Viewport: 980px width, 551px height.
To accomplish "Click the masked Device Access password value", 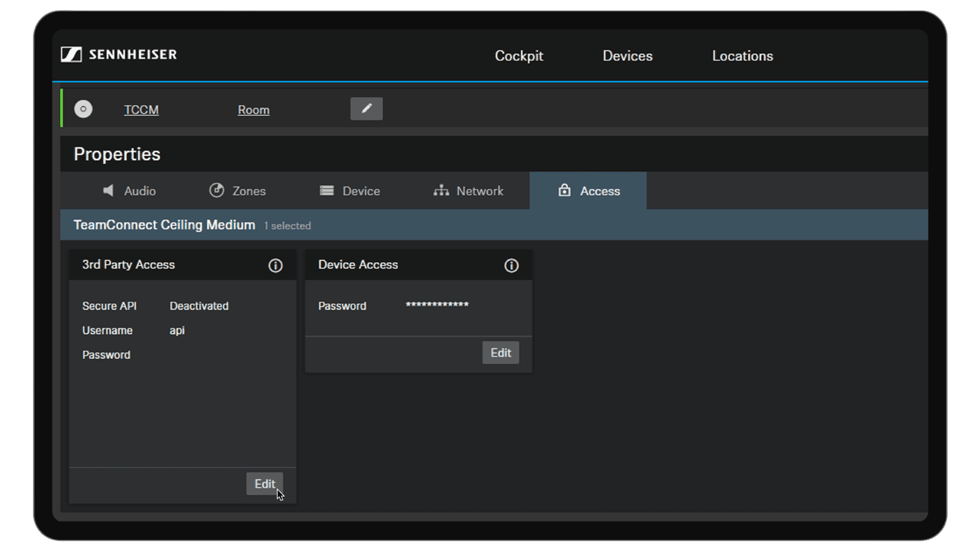I will (x=437, y=305).
